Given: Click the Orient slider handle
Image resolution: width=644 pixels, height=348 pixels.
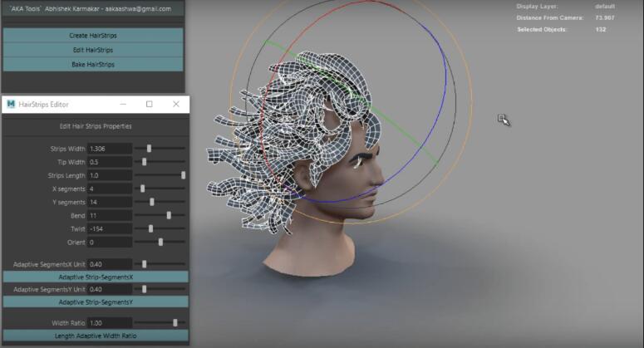Looking at the screenshot, I should 160,242.
